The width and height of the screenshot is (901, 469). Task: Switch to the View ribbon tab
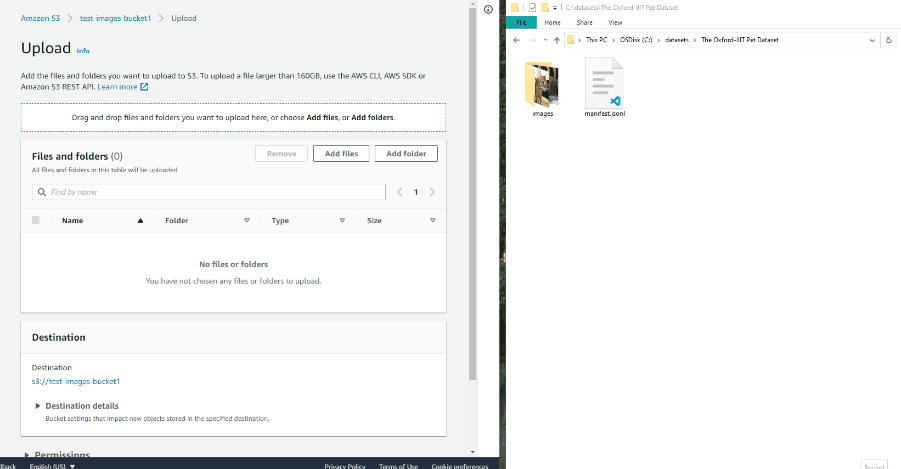pos(615,22)
